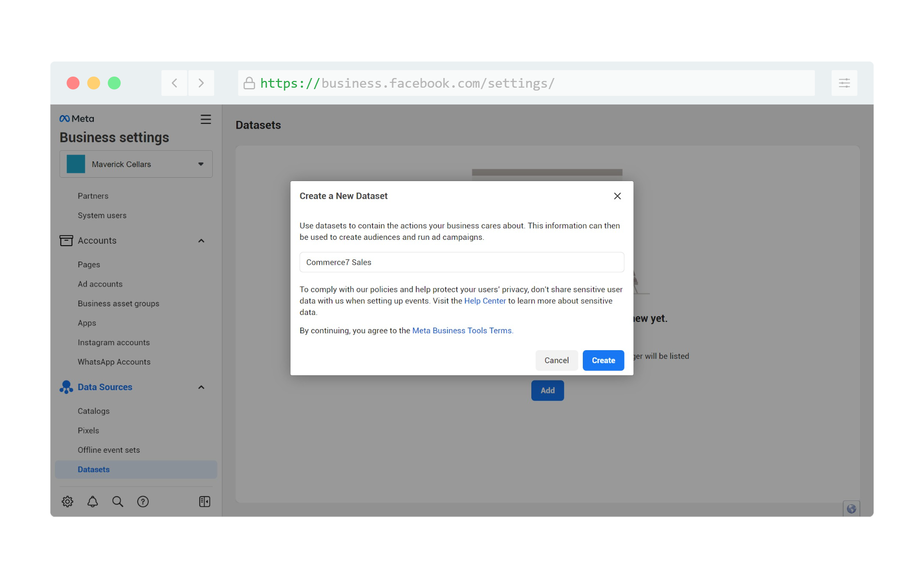Viewport: 924px width, 578px height.
Task: Click the dataset name field containing Commerce7 Sales
Action: pos(462,262)
